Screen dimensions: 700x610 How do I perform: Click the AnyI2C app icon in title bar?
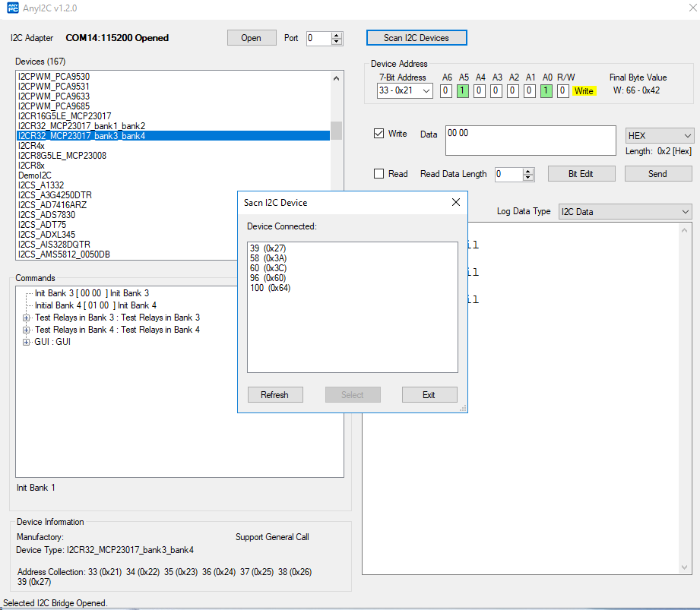(12, 8)
